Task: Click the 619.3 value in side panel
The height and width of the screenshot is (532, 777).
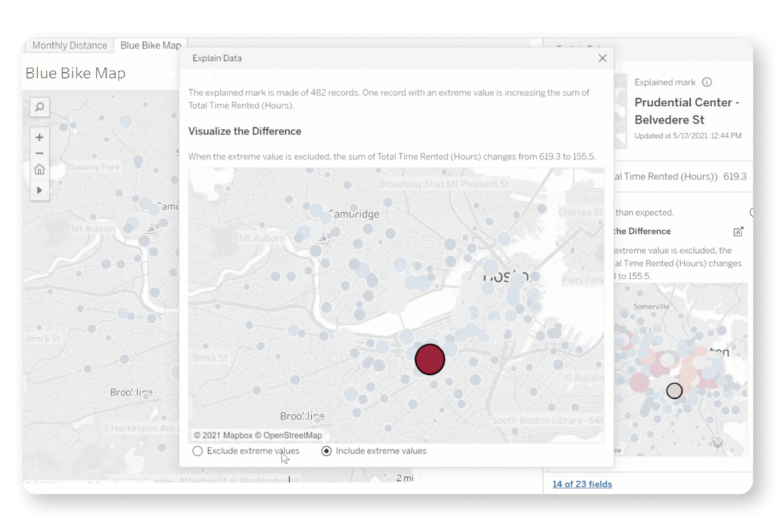Action: 735,177
